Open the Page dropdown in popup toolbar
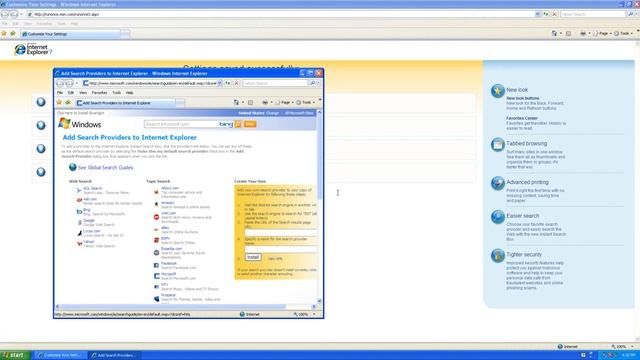Viewport: 640px width, 360px height. [x=285, y=102]
